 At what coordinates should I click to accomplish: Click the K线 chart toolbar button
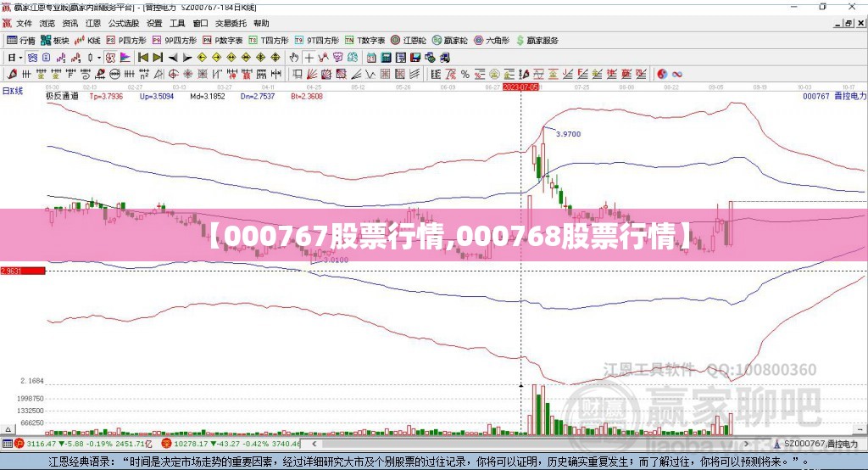click(87, 41)
